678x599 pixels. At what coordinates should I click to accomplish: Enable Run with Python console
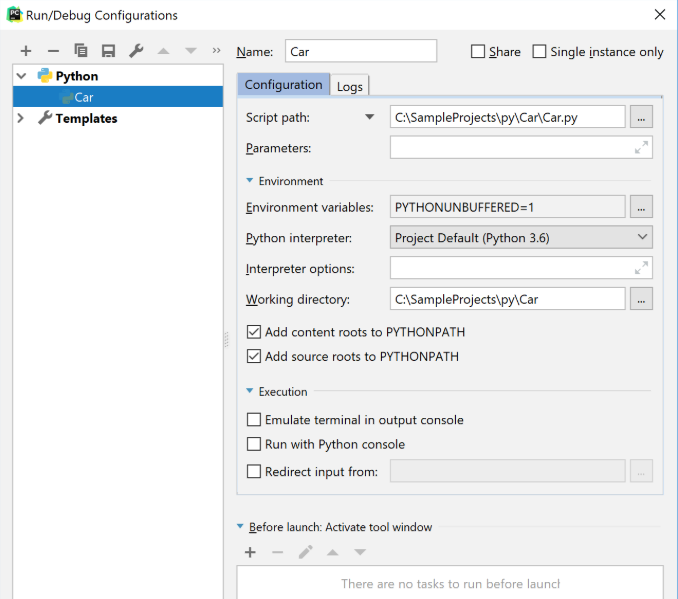pos(254,444)
